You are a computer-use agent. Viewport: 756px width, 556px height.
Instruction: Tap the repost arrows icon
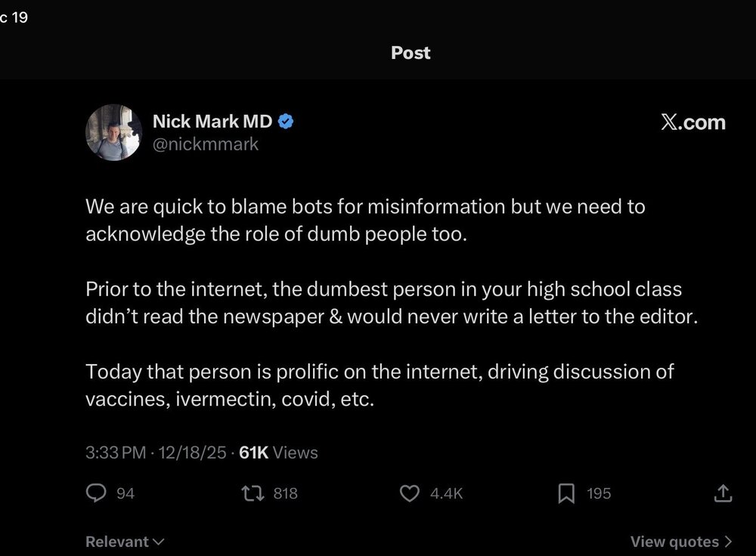(x=253, y=493)
